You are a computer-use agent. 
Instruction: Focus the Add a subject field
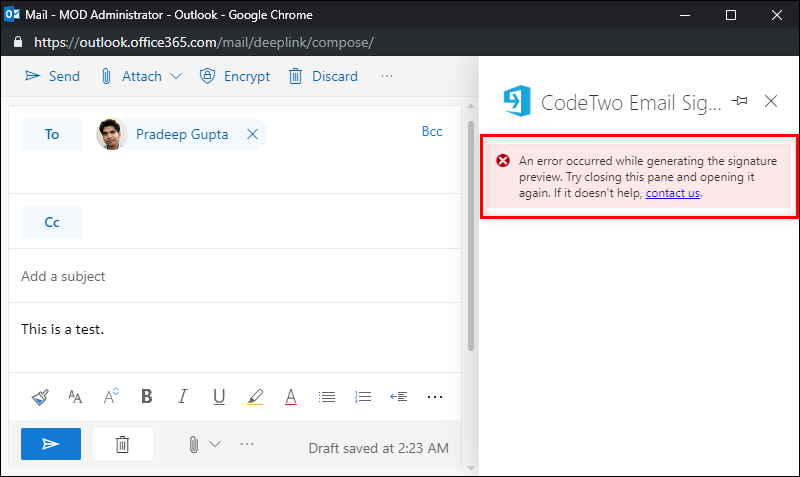coord(235,276)
